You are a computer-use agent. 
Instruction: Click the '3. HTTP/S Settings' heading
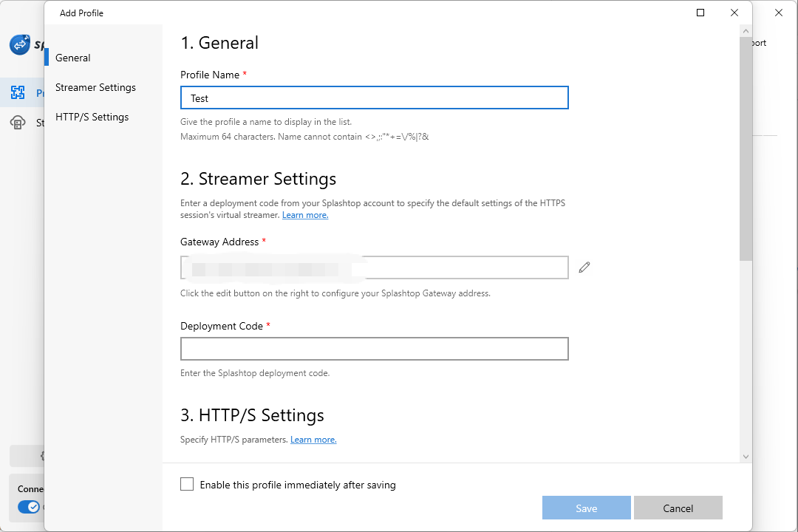(x=252, y=415)
